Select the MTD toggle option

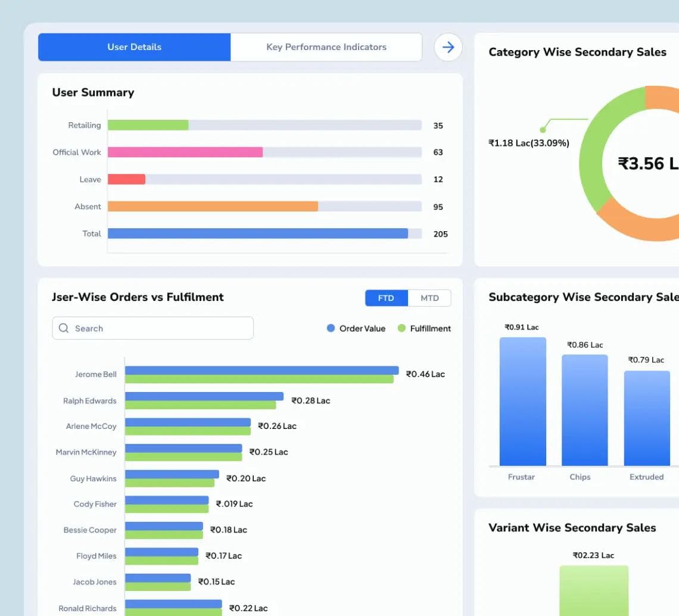point(429,298)
